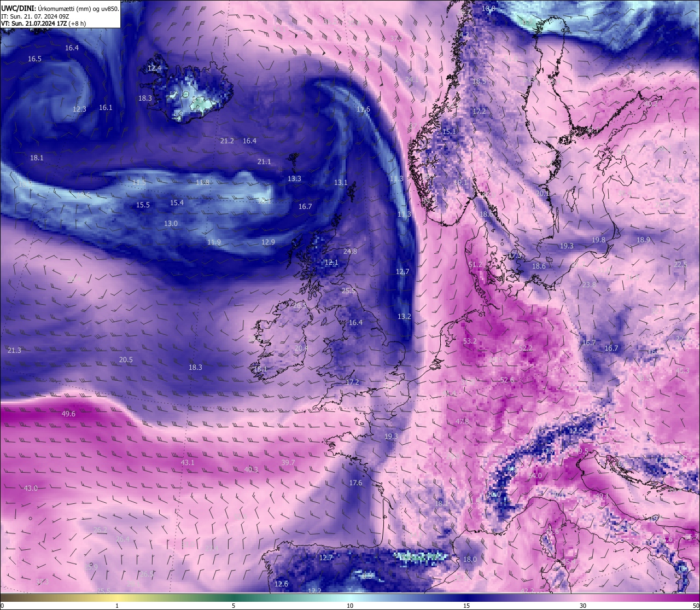Click the 52.2 value label
This screenshot has width=700, height=610.
(526, 348)
